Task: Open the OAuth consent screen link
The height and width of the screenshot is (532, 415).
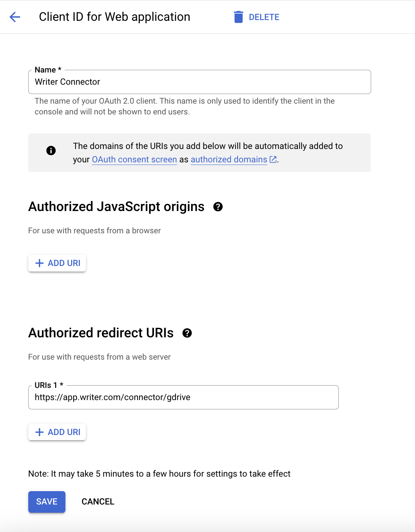Action: point(134,159)
